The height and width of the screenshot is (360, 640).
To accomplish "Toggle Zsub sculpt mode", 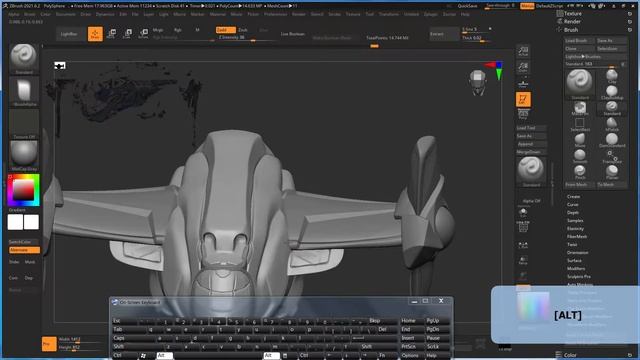I will 243,30.
